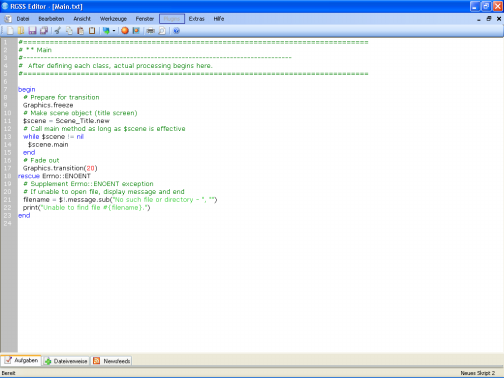
Task: Click the blue help globe icon
Action: pyautogui.click(x=176, y=31)
